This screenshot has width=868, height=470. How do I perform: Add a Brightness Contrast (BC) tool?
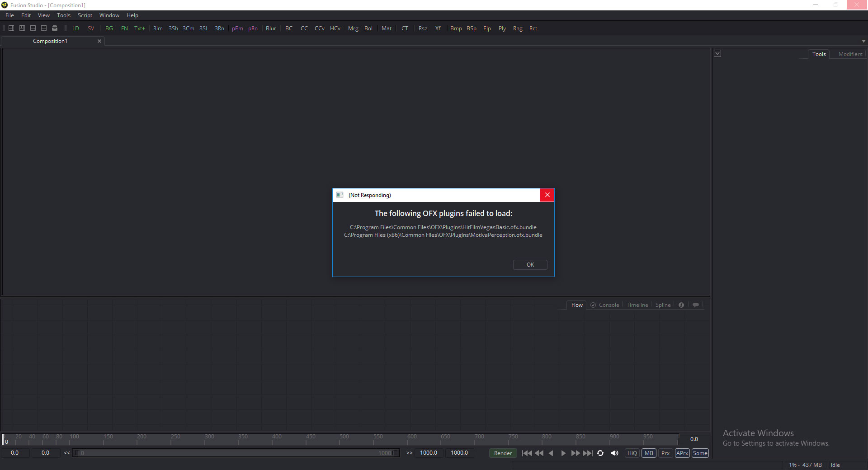289,28
